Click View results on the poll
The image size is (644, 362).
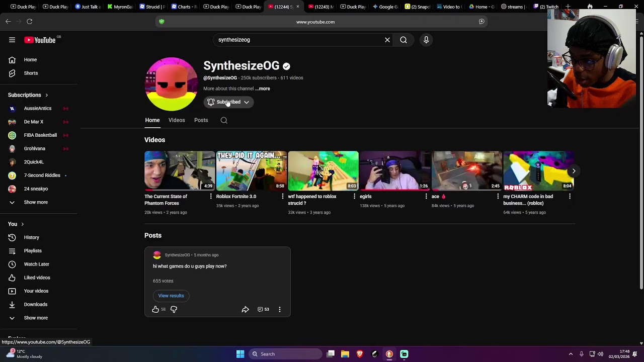tap(171, 296)
